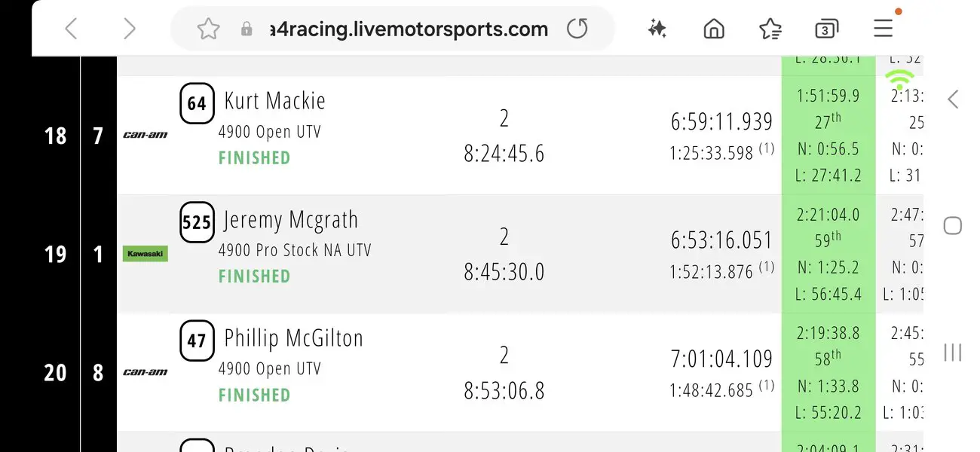Open Android recent apps navigation button
Image resolution: width=980 pixels, height=452 pixels.
953,352
